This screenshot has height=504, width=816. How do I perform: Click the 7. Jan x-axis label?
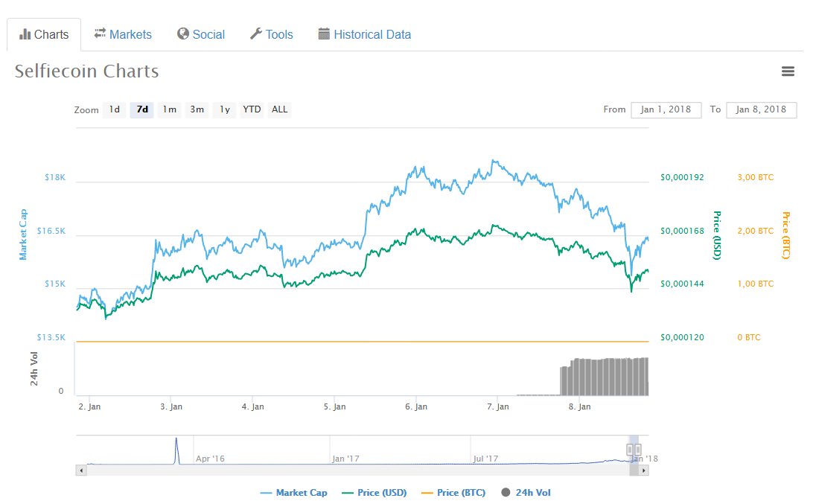pyautogui.click(x=498, y=406)
